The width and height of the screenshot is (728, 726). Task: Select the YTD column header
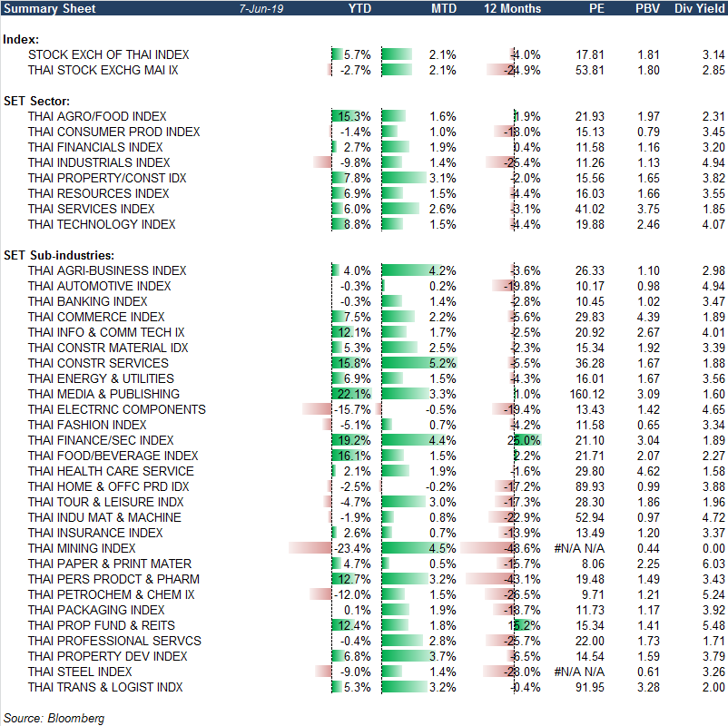click(x=359, y=8)
